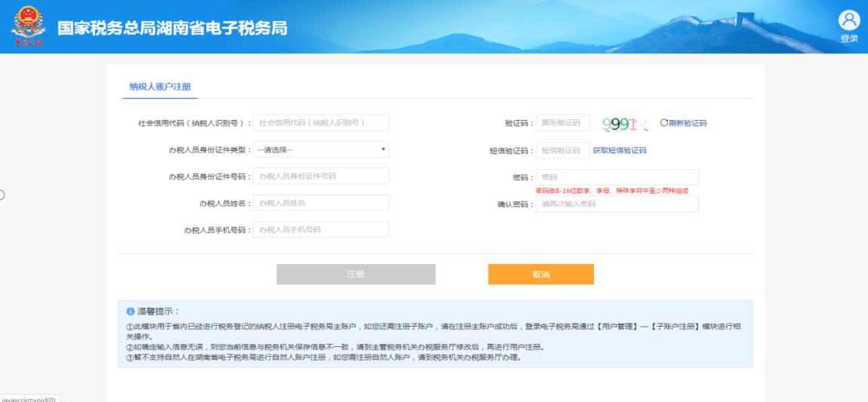Click the gray 注册 button
Image resolution: width=868 pixels, height=402 pixels.
point(356,275)
